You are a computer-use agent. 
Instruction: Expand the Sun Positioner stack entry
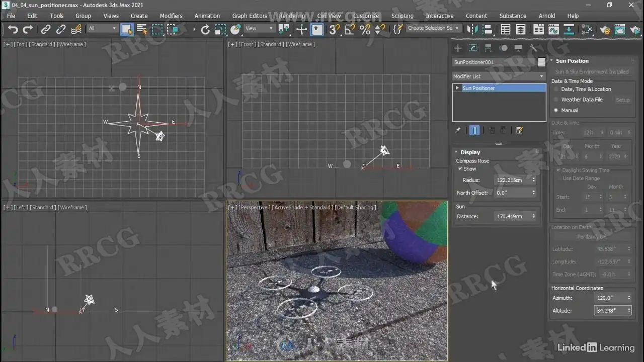coord(457,88)
